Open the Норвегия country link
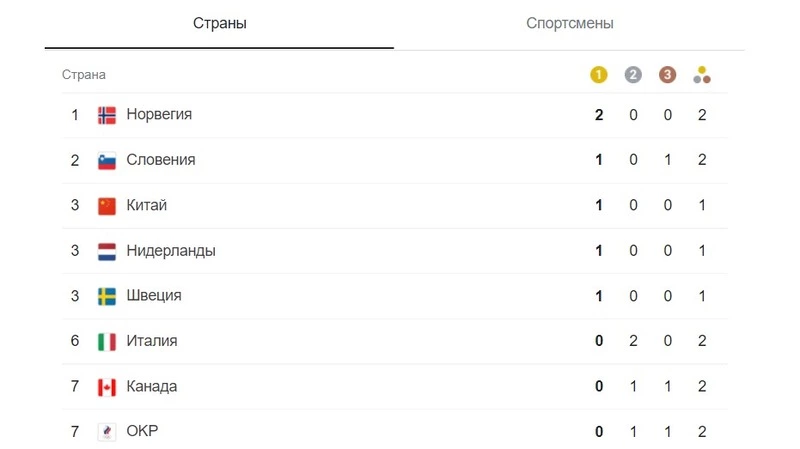 (159, 115)
